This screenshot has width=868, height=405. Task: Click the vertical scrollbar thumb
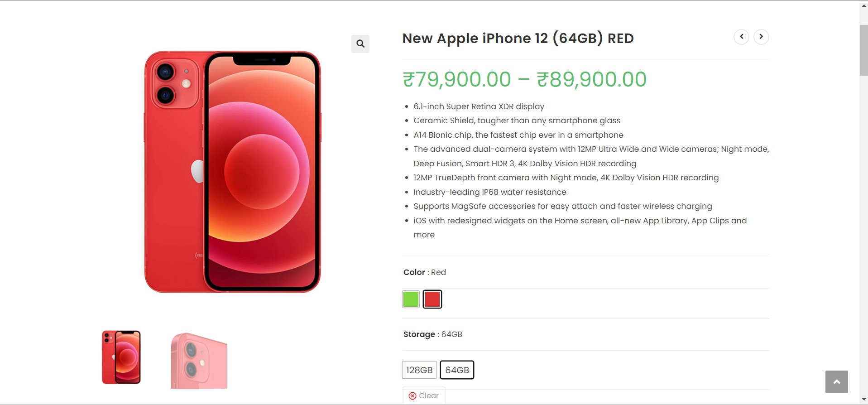(864, 50)
